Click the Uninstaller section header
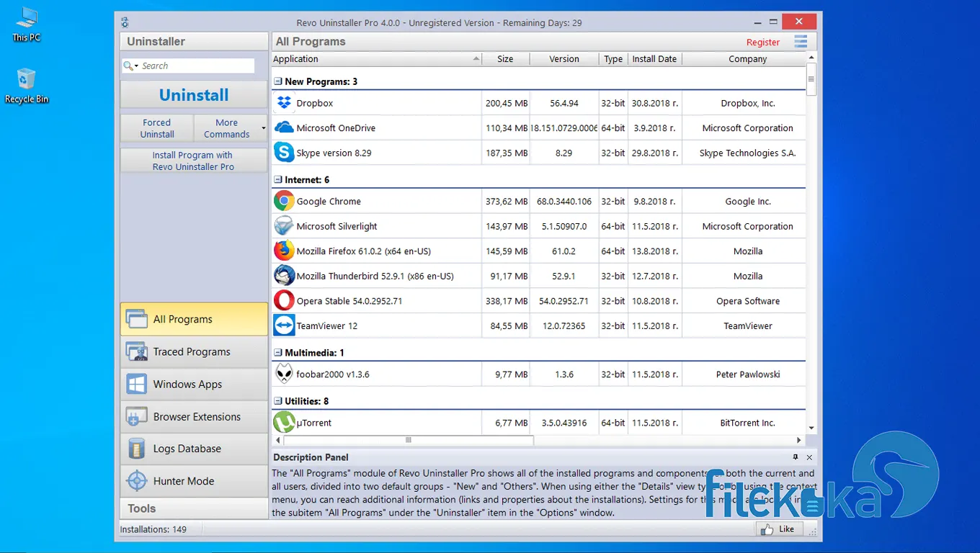This screenshot has height=553, width=980. (194, 41)
